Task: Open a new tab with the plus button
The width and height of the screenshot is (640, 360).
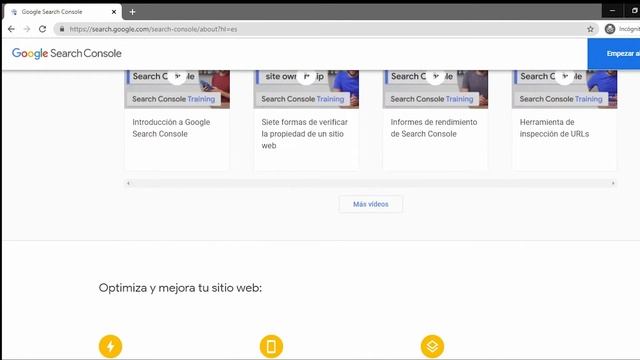Action: (x=132, y=12)
